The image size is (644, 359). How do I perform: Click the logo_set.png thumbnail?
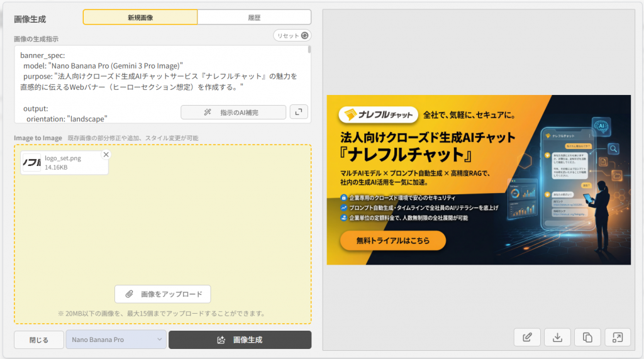pyautogui.click(x=31, y=163)
